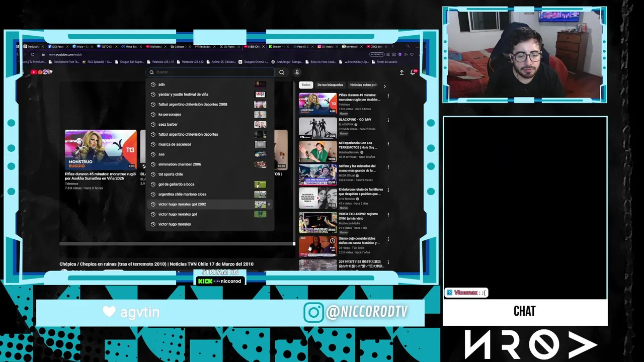Open the 'Paletools v25.1.15' bookmark

pyautogui.click(x=160, y=62)
